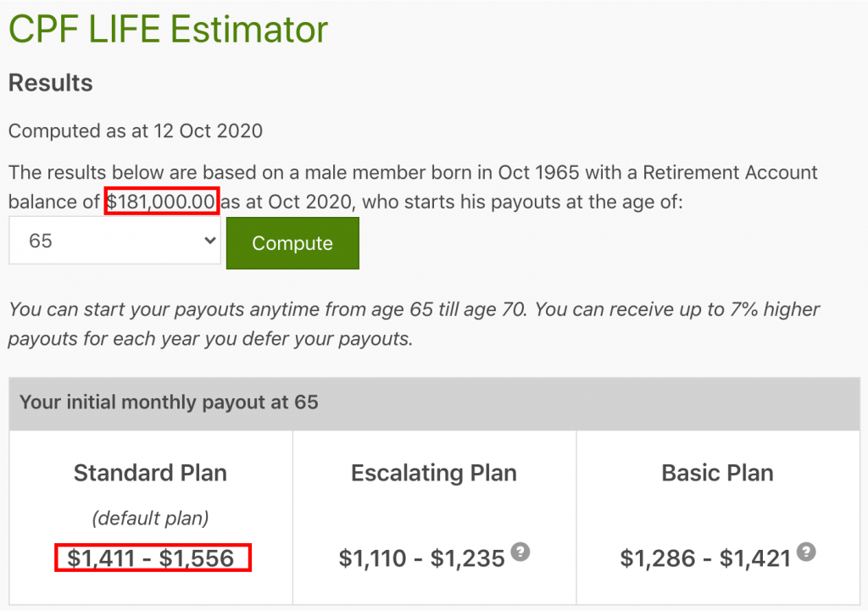The height and width of the screenshot is (611, 868).
Task: Click the Basic Plan heading
Action: click(717, 473)
